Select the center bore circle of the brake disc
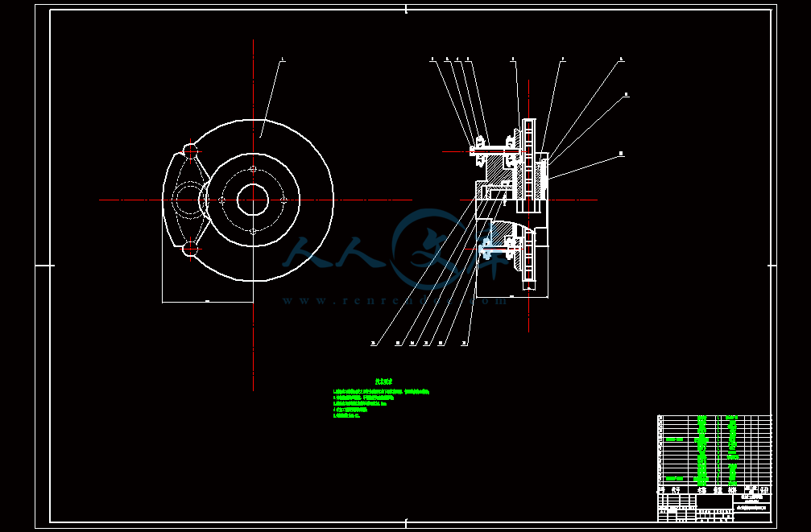The height and width of the screenshot is (532, 811). [x=253, y=200]
